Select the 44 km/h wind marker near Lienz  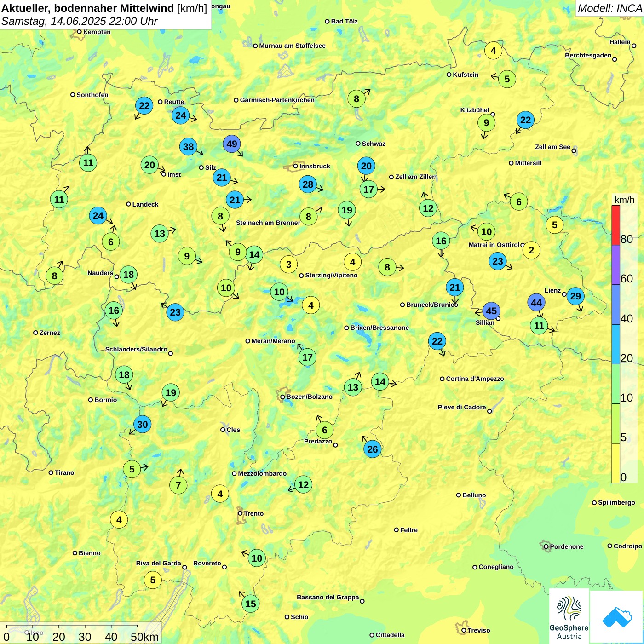[x=536, y=303]
